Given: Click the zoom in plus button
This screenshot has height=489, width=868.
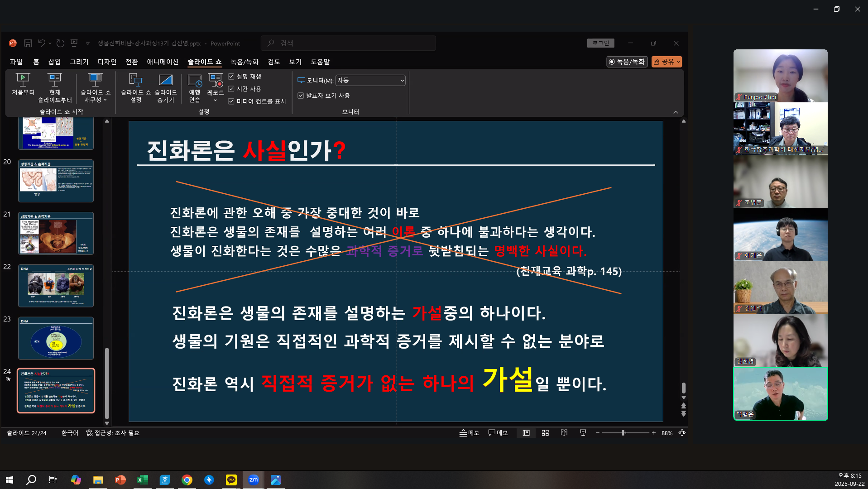Looking at the screenshot, I should point(654,433).
